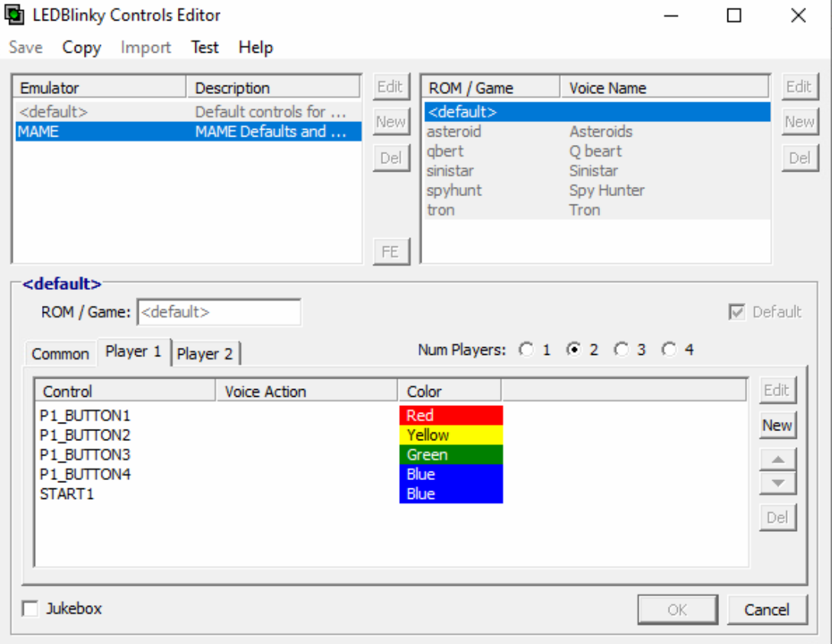
Task: Set Num Players to 3
Action: (621, 349)
